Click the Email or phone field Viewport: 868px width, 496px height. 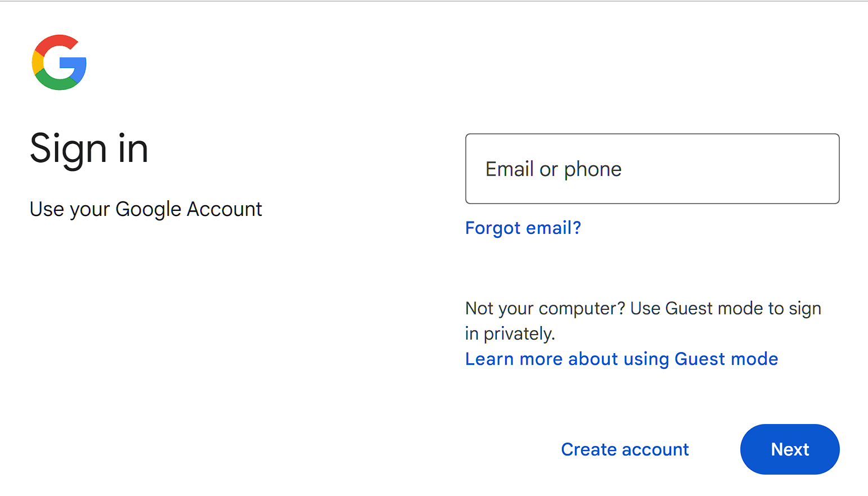click(652, 169)
